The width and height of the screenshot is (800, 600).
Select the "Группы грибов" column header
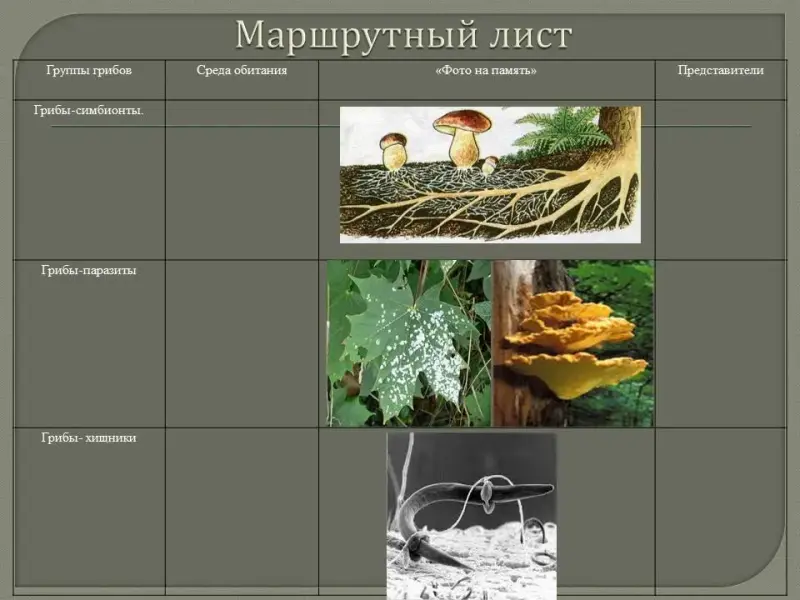pyautogui.click(x=89, y=71)
